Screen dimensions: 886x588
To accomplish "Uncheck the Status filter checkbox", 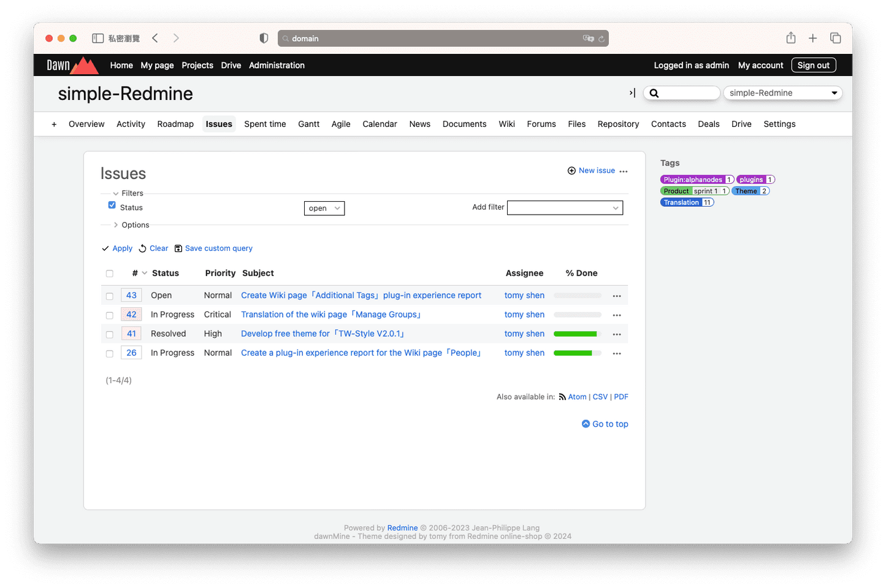I will [112, 205].
